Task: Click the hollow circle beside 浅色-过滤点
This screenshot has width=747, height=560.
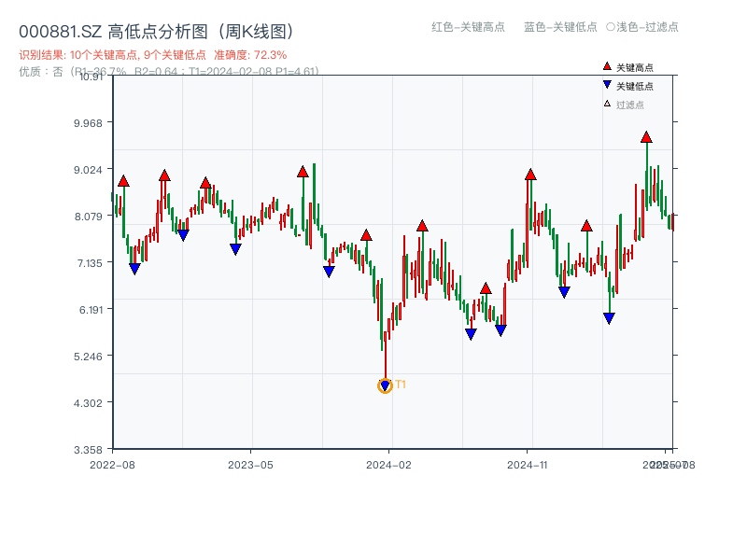Action: pyautogui.click(x=611, y=27)
